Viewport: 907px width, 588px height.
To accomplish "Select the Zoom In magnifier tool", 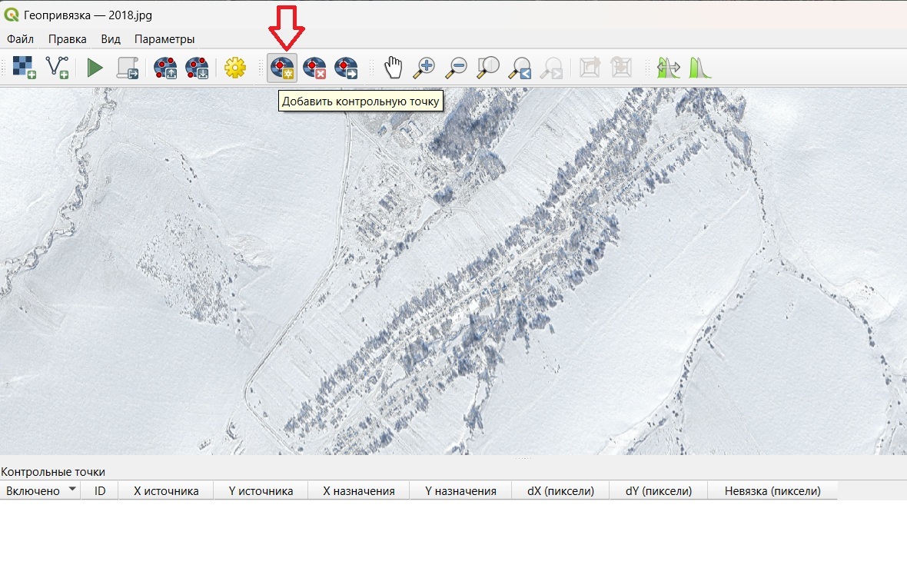I will click(x=424, y=68).
